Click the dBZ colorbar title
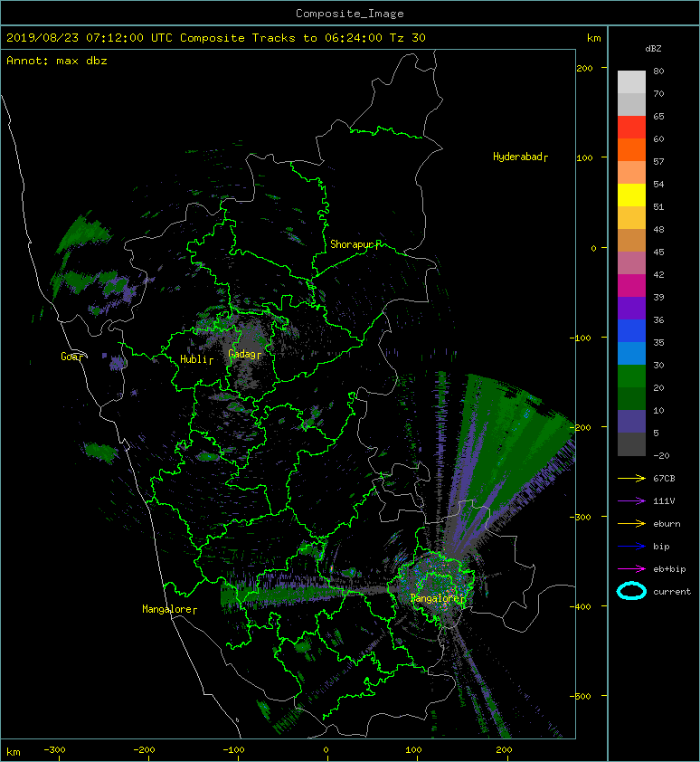The width and height of the screenshot is (700, 762). pos(653,49)
